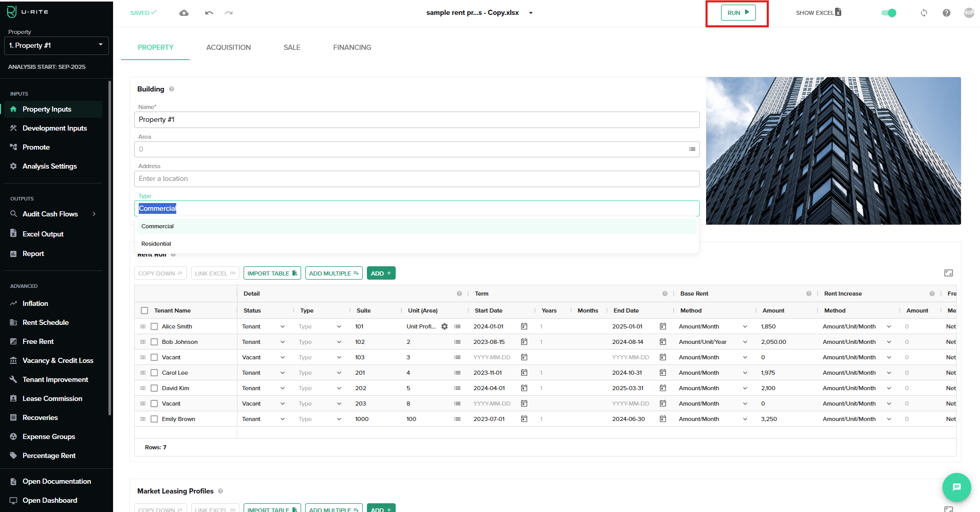Click the building photo thumbnail

(x=834, y=151)
